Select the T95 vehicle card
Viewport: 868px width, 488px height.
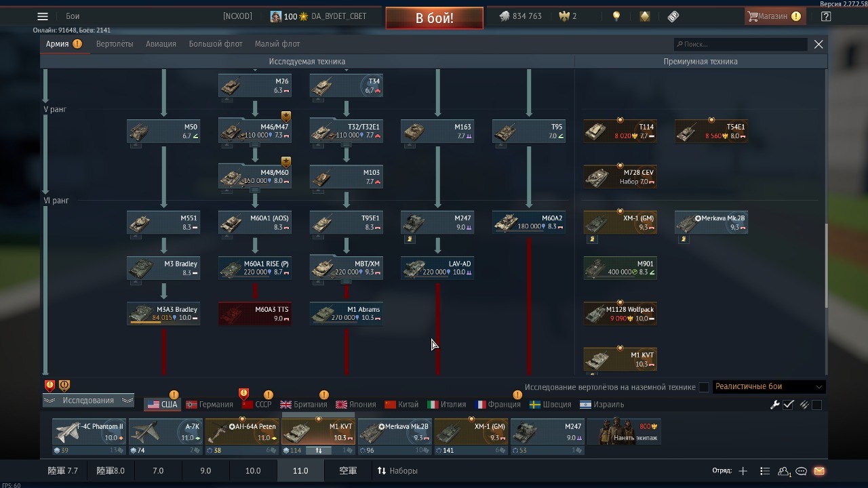pyautogui.click(x=529, y=131)
